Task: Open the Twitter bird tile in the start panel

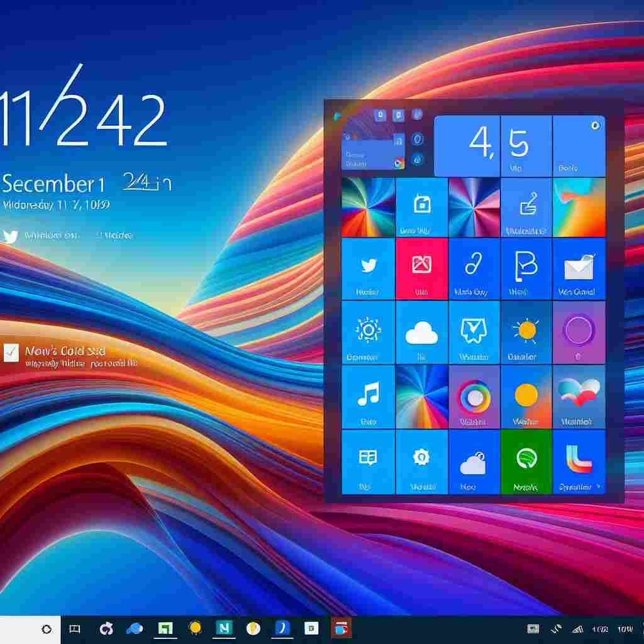Action: coord(368,269)
